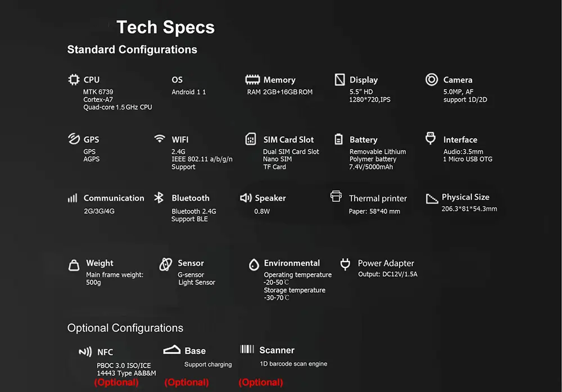Select the Thermal printer icon
Image resolution: width=562 pixels, height=392 pixels.
pos(336,197)
